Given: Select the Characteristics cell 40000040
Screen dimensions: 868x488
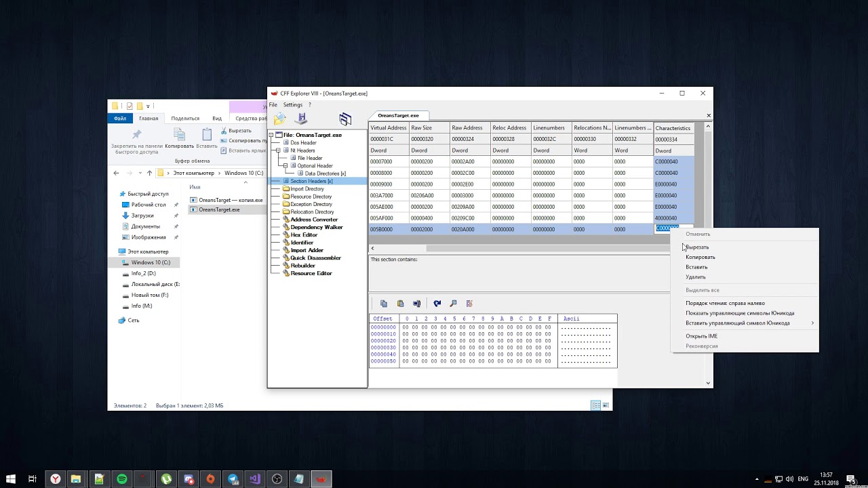Looking at the screenshot, I should (673, 218).
